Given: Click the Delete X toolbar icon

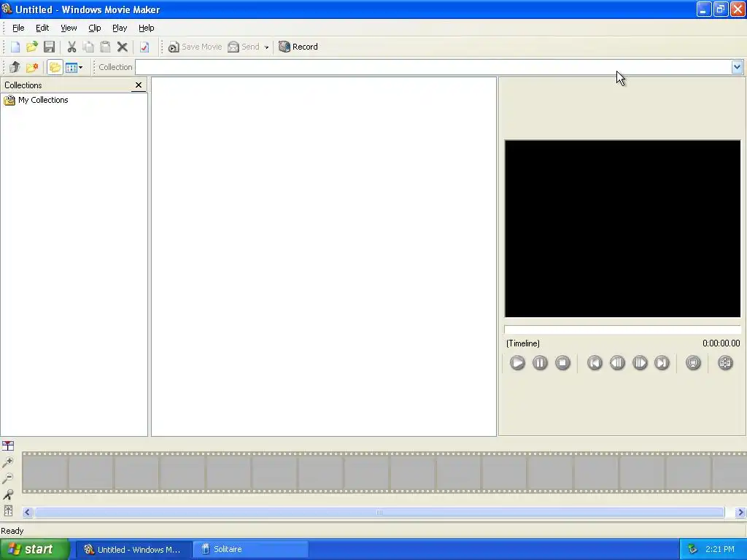Looking at the screenshot, I should (123, 47).
